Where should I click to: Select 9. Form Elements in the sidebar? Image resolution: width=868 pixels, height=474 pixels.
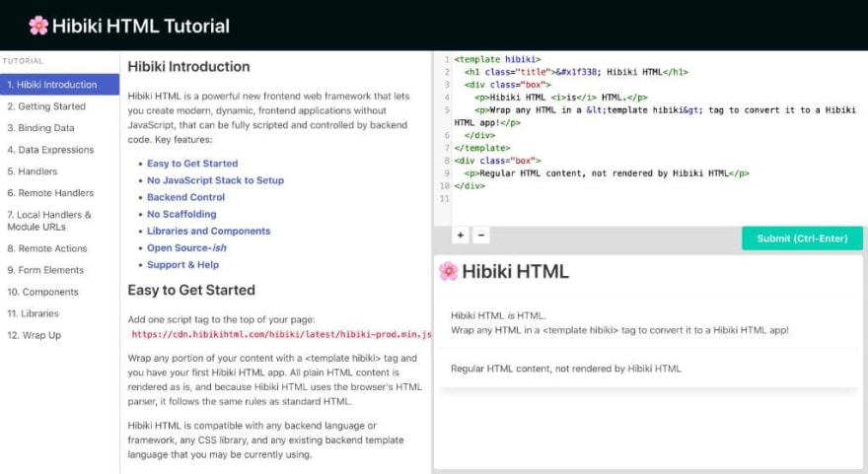45,270
